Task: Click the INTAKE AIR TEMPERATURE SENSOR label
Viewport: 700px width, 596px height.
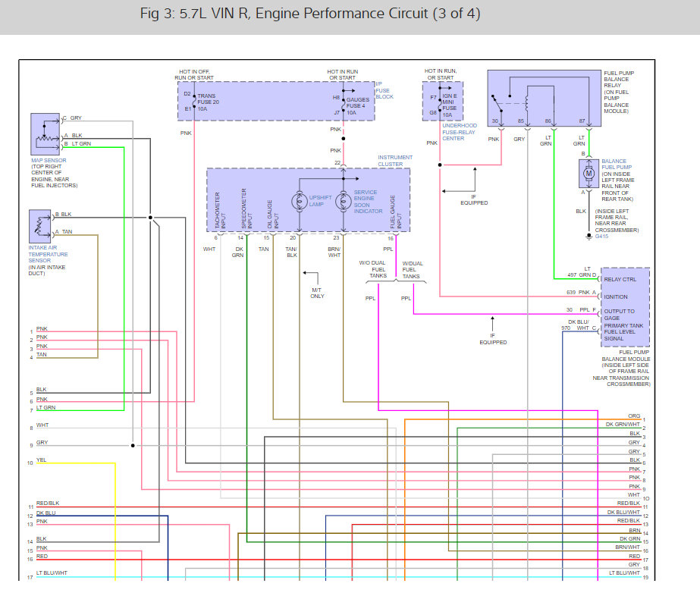Action: coord(48,254)
